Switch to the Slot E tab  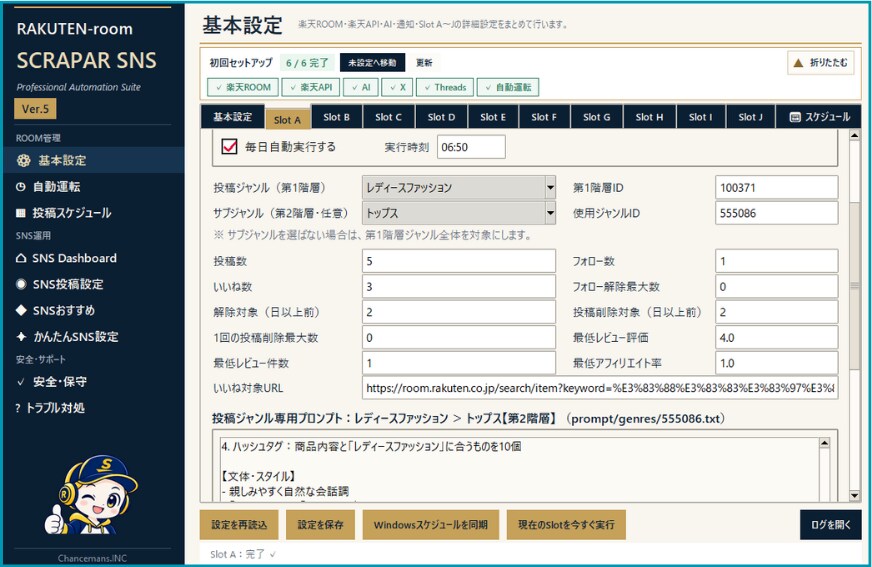click(x=493, y=117)
